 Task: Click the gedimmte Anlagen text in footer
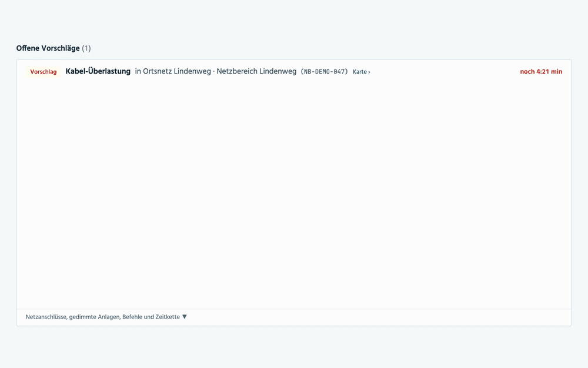click(94, 317)
